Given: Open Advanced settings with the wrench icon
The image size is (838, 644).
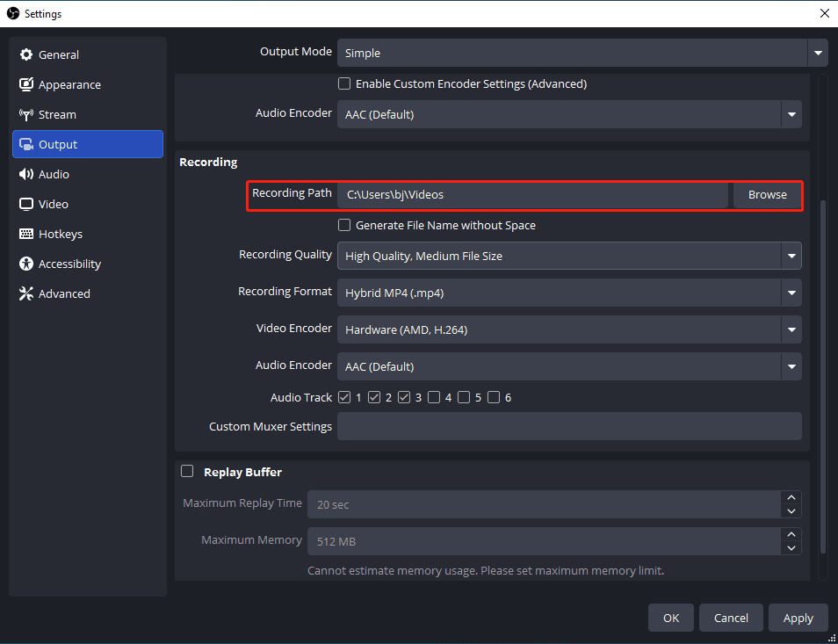Looking at the screenshot, I should pos(26,293).
